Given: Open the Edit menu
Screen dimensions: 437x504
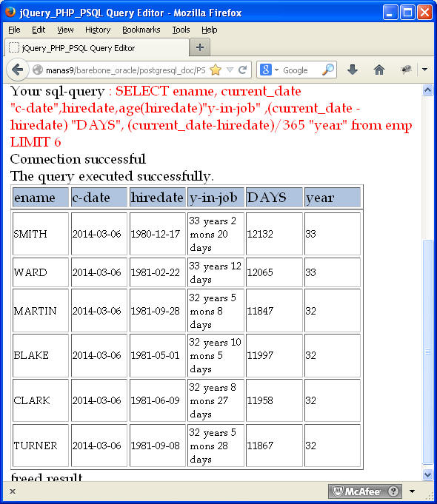Looking at the screenshot, I should (x=39, y=30).
